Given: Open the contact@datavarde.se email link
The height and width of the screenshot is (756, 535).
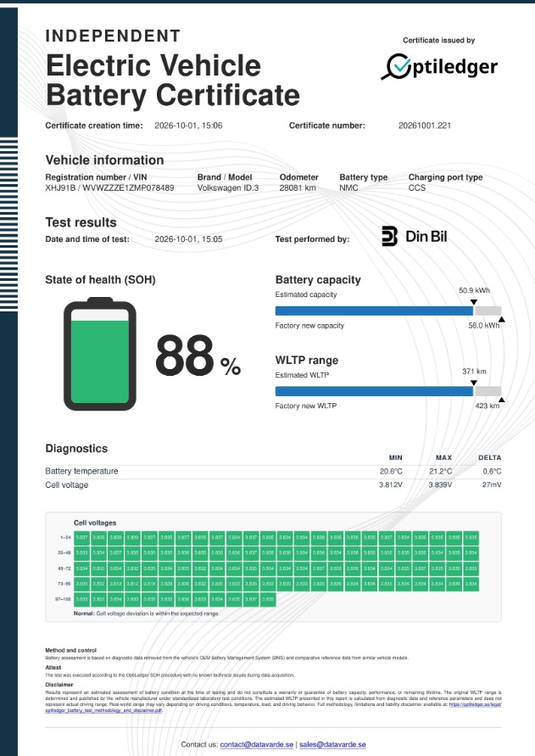Looking at the screenshot, I should coord(256,744).
